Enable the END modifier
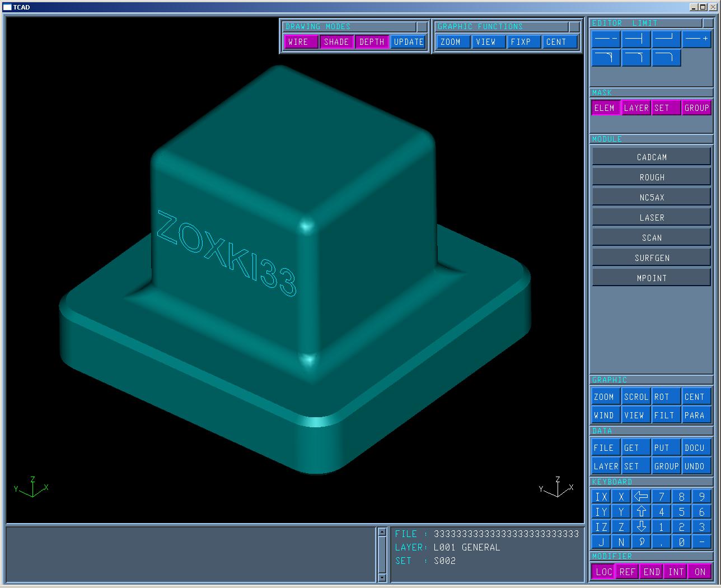 pyautogui.click(x=652, y=572)
